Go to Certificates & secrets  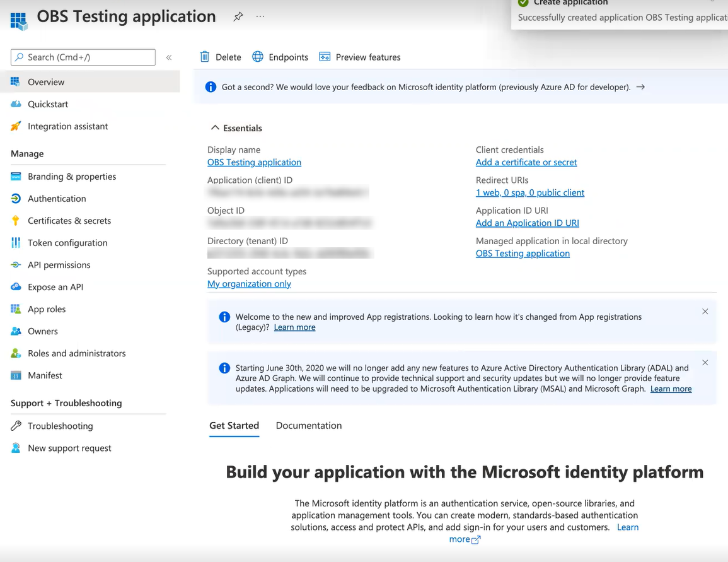coord(69,221)
